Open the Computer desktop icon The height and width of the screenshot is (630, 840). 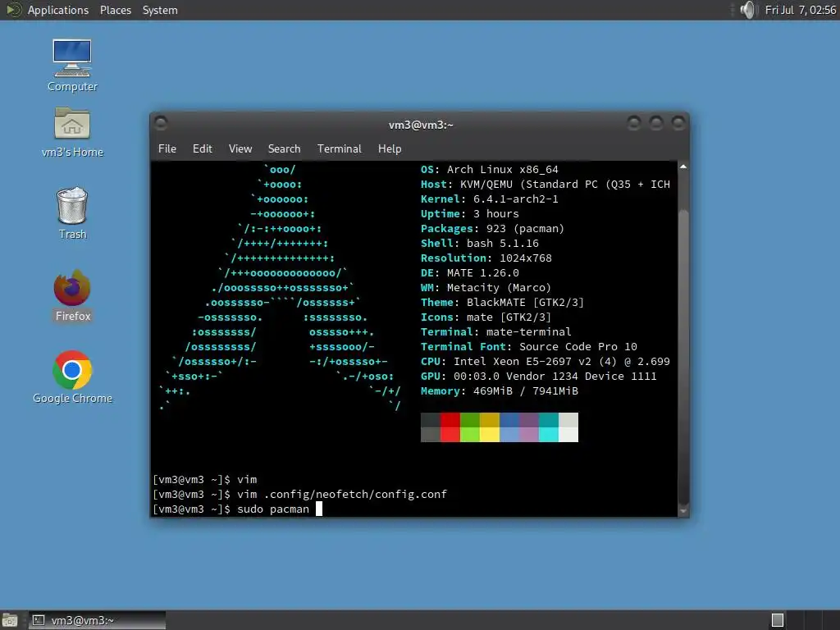pos(72,65)
